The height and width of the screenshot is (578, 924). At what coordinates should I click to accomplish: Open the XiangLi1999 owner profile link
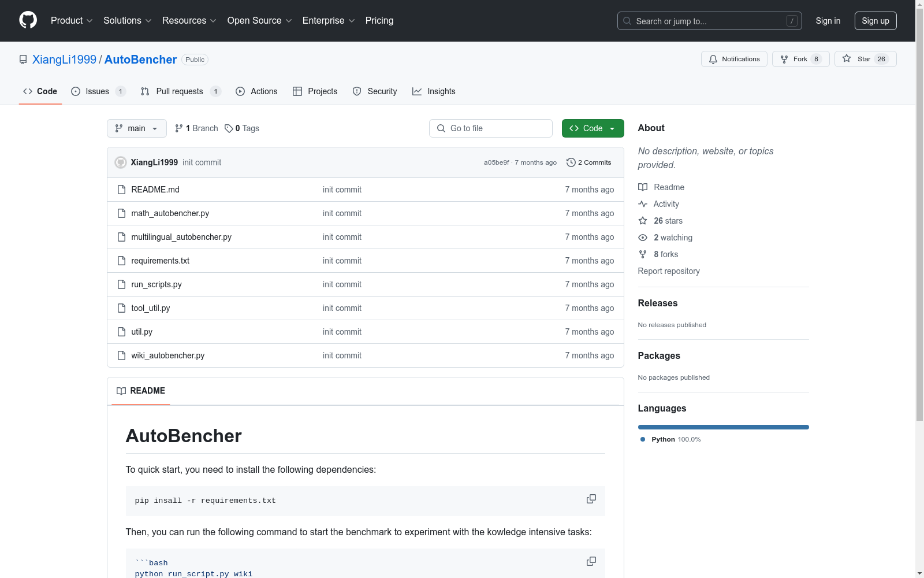pyautogui.click(x=65, y=60)
